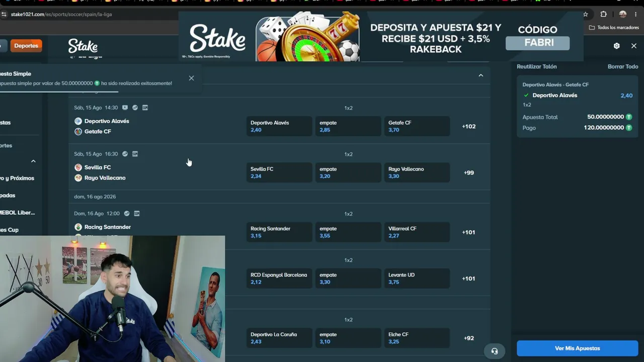Expand +99 more markets for Sevilla match
This screenshot has width=644, height=362.
click(x=469, y=172)
